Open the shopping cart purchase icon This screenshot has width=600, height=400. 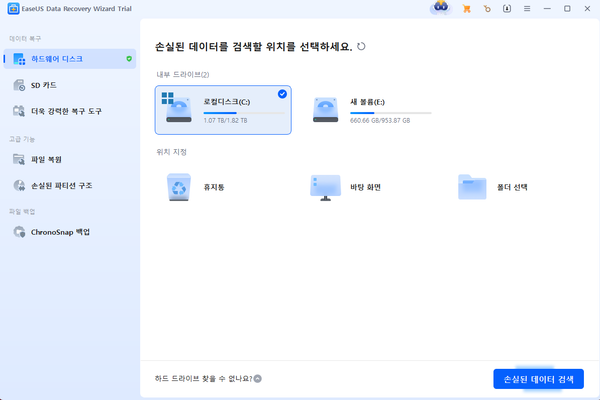466,8
